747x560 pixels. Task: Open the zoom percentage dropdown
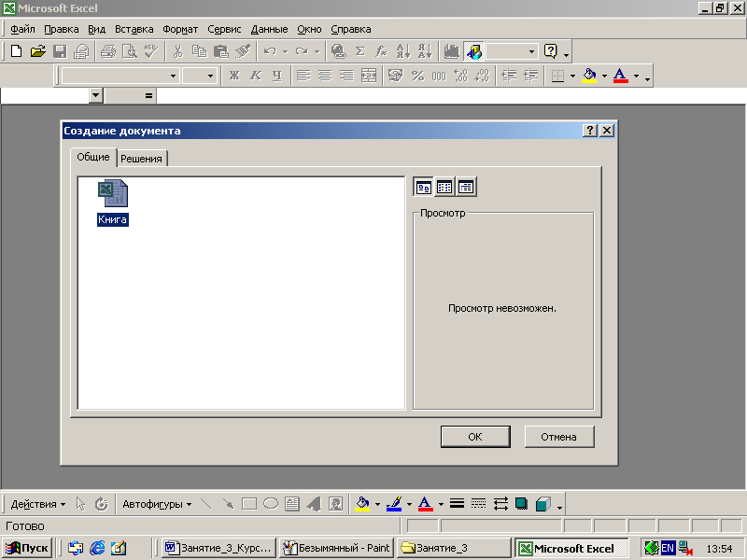click(x=531, y=51)
